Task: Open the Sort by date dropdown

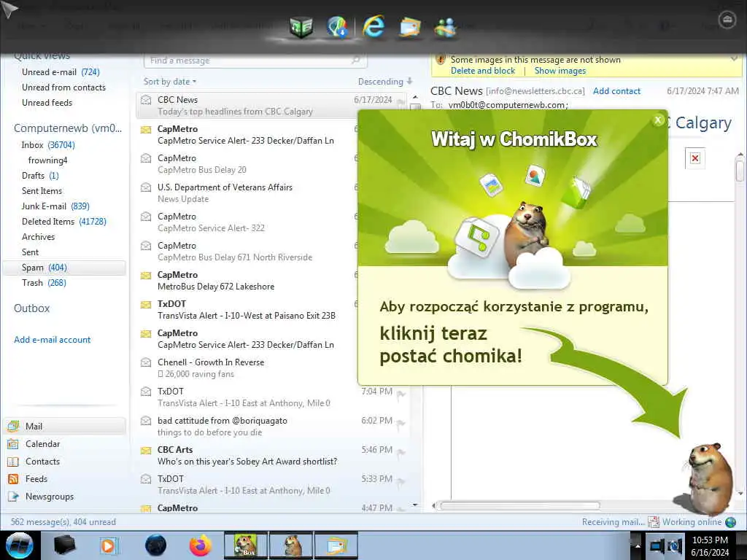Action: [x=170, y=82]
